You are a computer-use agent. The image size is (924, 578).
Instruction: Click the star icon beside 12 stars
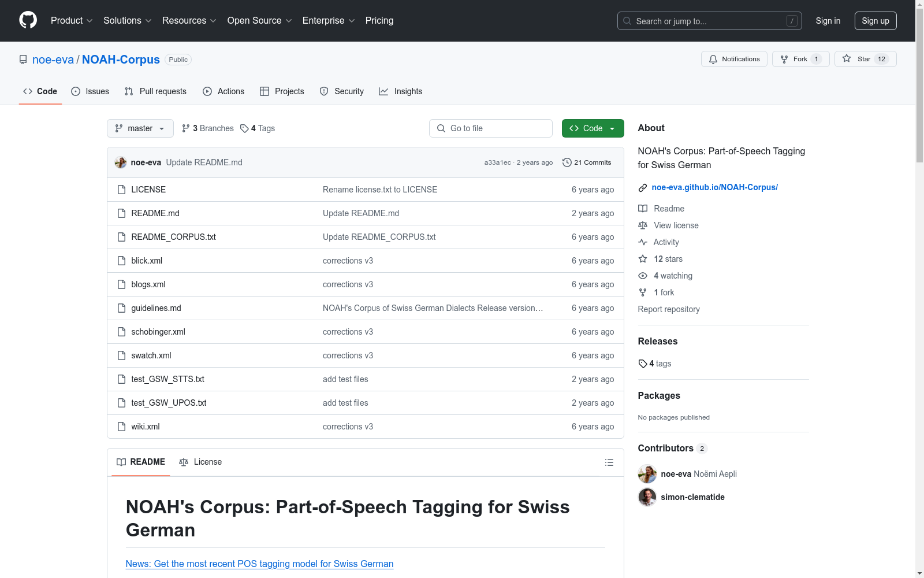[643, 259]
